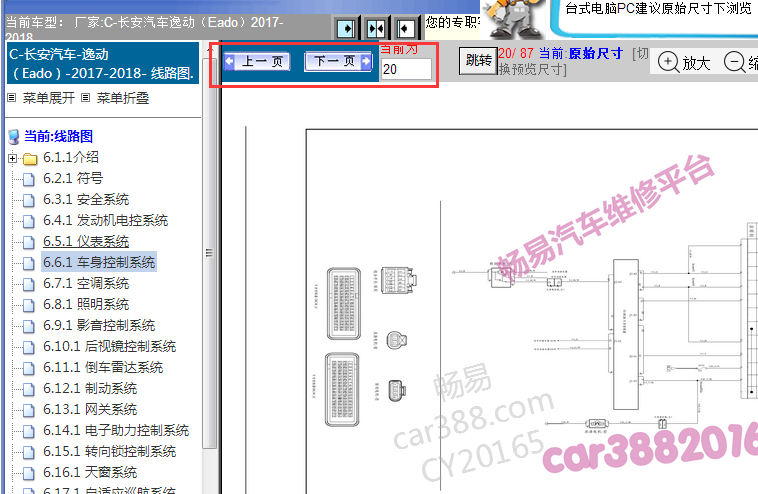
Task: Open 6.14.1 电子助力控制系统 page
Action: (x=116, y=430)
